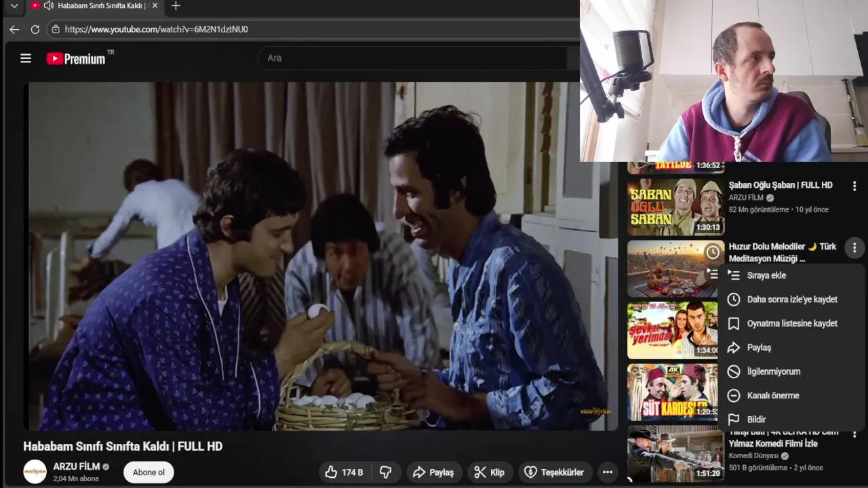Open Komedi Dünyası channel link
The image size is (868, 488).
point(754,456)
